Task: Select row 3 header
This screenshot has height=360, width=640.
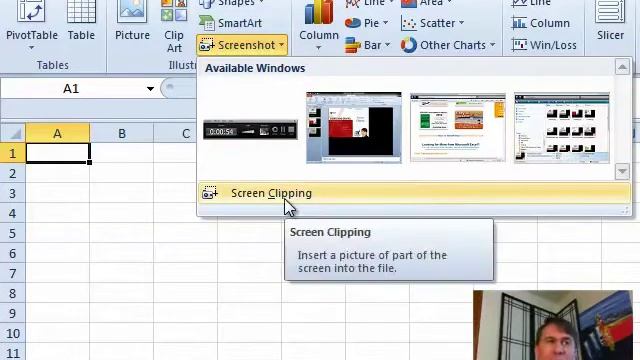Action: click(13, 193)
